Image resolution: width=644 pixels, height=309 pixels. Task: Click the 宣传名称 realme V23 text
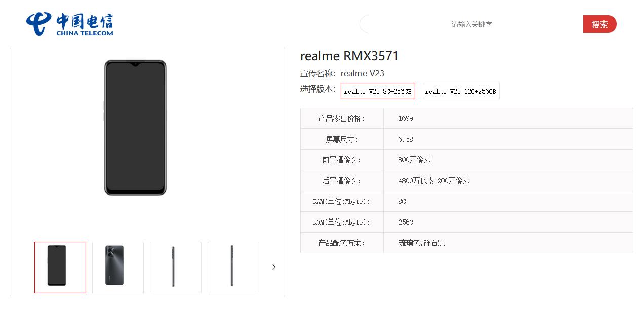click(x=342, y=73)
